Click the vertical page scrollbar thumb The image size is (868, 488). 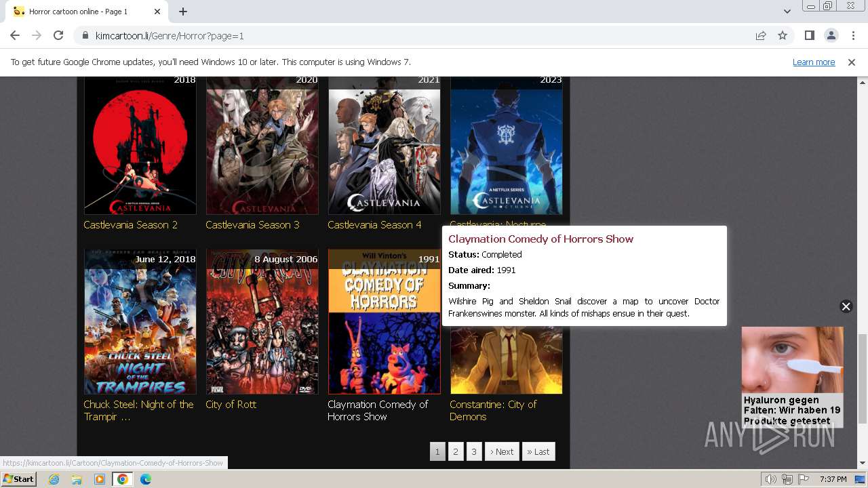point(863,378)
